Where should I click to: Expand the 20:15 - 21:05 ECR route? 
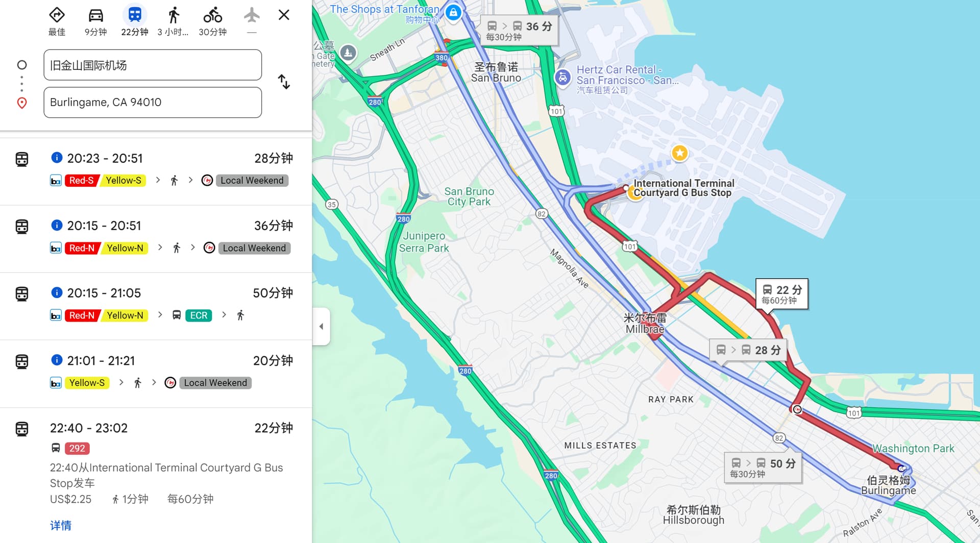(x=156, y=306)
